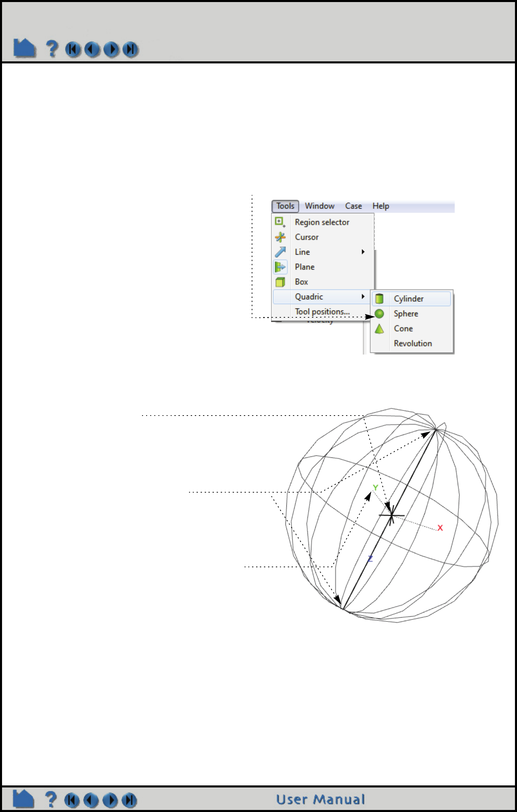Go to next page using top navigation bar

111,49
